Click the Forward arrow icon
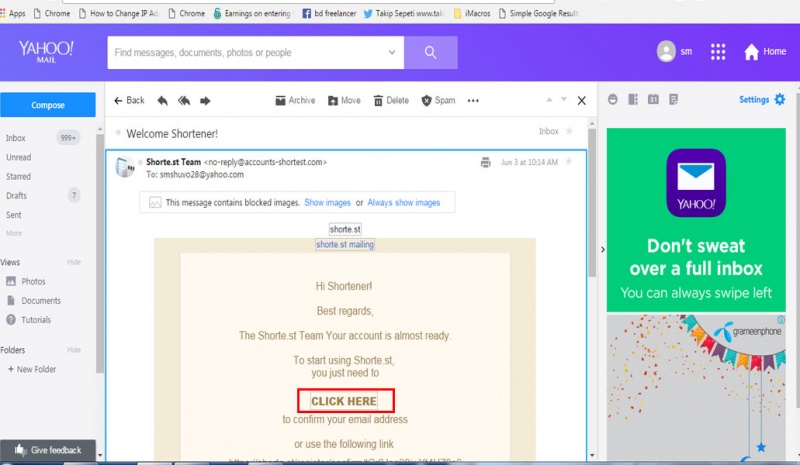 [205, 101]
